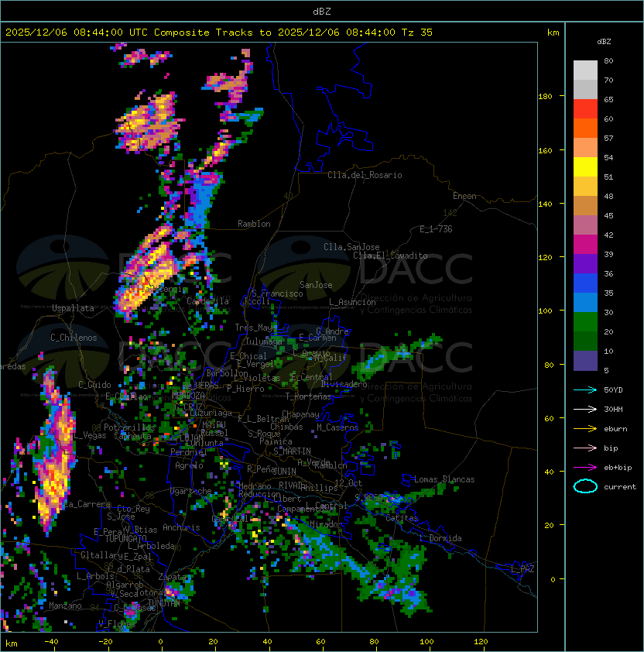Click the Agrelo label

coord(189,465)
